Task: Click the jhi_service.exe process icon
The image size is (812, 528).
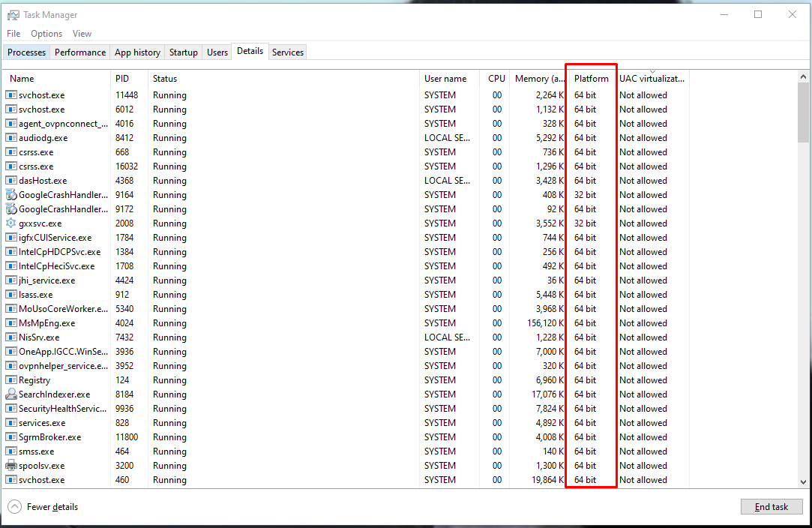Action: tap(11, 280)
